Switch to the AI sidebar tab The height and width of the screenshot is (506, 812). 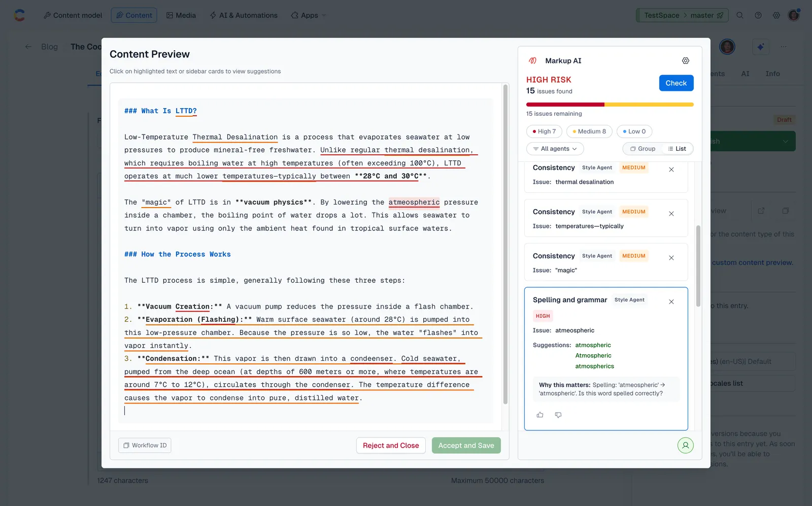pyautogui.click(x=745, y=74)
